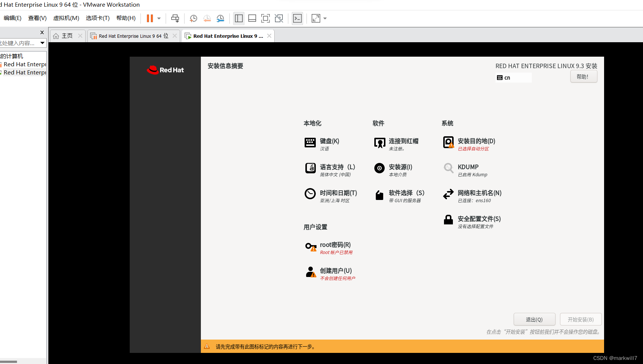Viewport: 643px width, 364px height.
Task: Click the 开始安装(B) begin installation button
Action: point(581,319)
